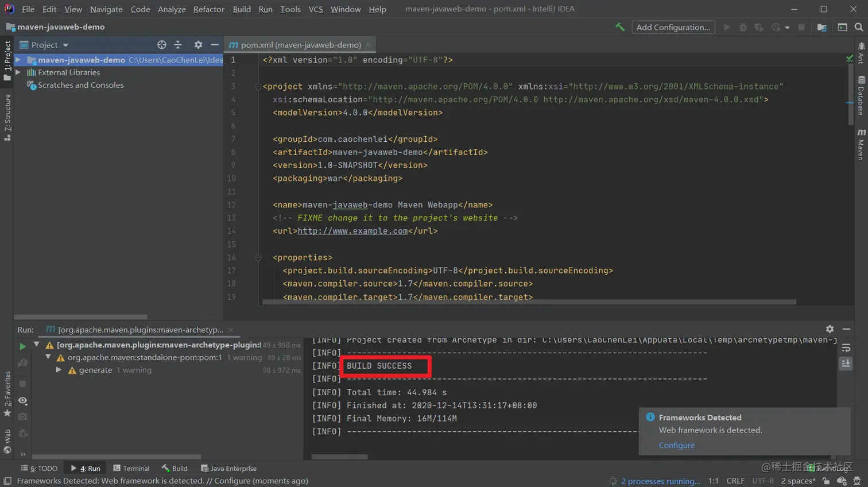The width and height of the screenshot is (868, 487).
Task: Collapse the project tag fold marker
Action: click(258, 87)
